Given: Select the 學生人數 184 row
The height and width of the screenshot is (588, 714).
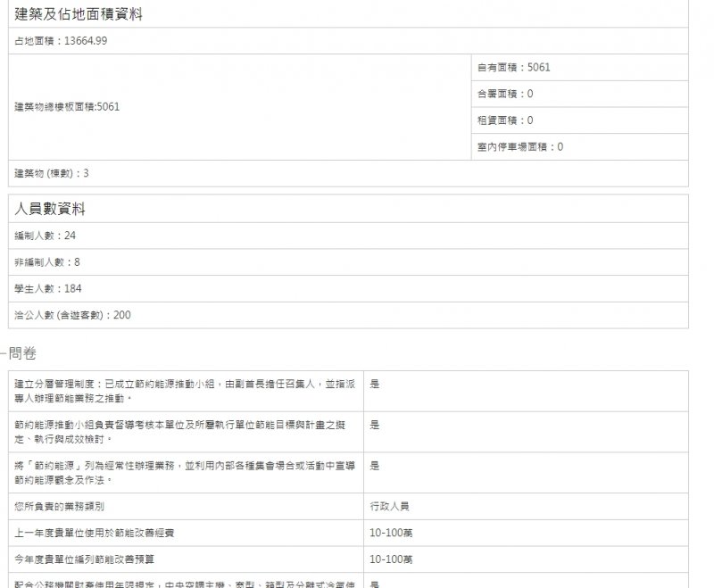Looking at the screenshot, I should coord(48,289).
